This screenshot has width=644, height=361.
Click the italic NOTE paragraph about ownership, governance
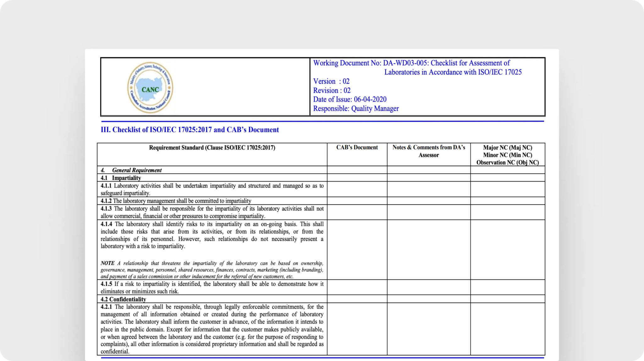click(x=212, y=270)
